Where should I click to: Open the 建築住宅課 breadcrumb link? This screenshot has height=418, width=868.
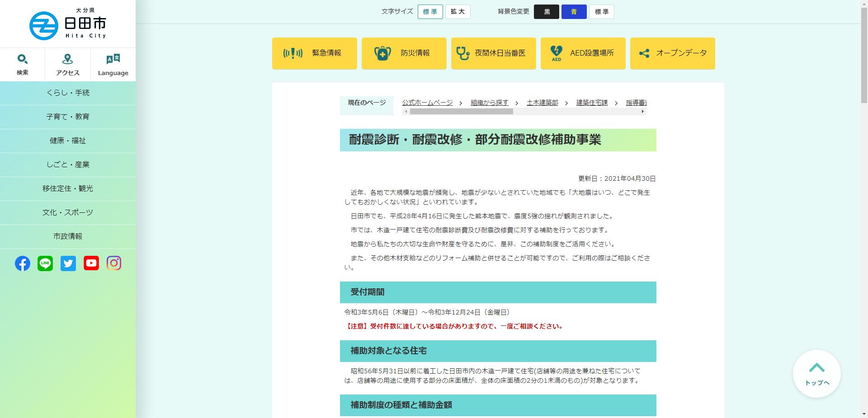coord(592,103)
